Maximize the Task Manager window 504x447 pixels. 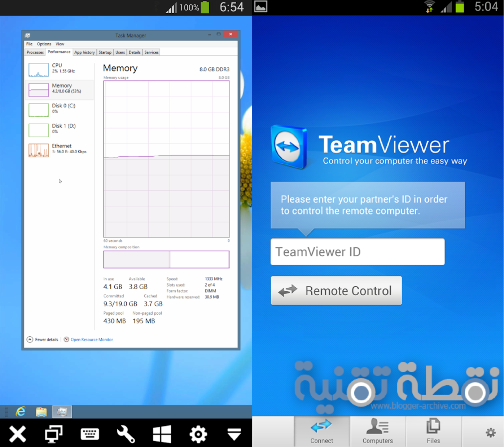tap(218, 34)
